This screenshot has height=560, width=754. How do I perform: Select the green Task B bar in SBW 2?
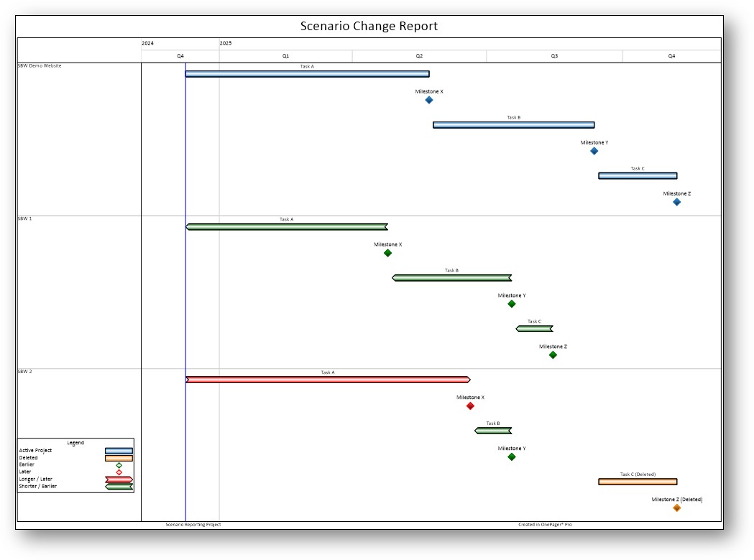pos(493,431)
